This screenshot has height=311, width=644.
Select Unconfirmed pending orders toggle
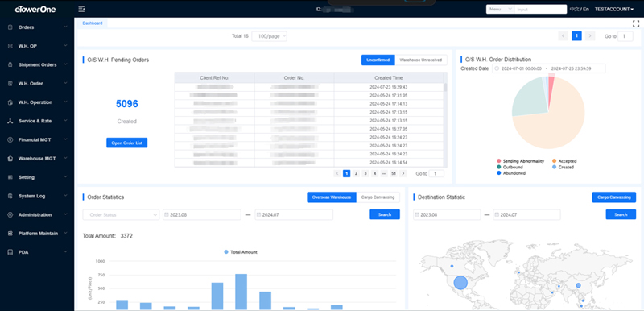378,60
